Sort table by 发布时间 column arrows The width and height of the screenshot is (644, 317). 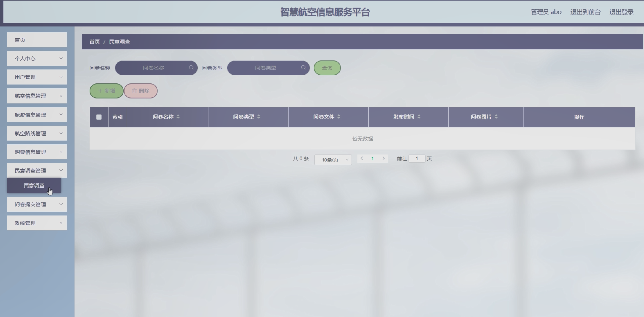point(419,117)
